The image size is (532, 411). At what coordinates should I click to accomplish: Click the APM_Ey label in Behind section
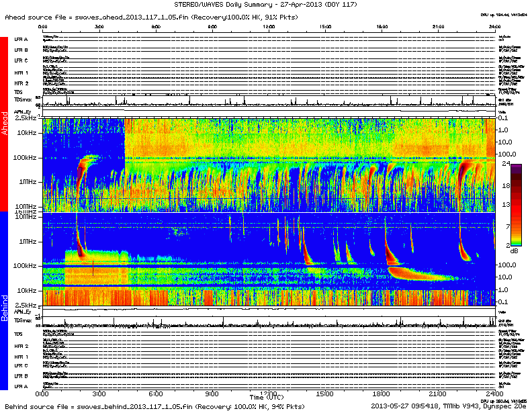24,312
